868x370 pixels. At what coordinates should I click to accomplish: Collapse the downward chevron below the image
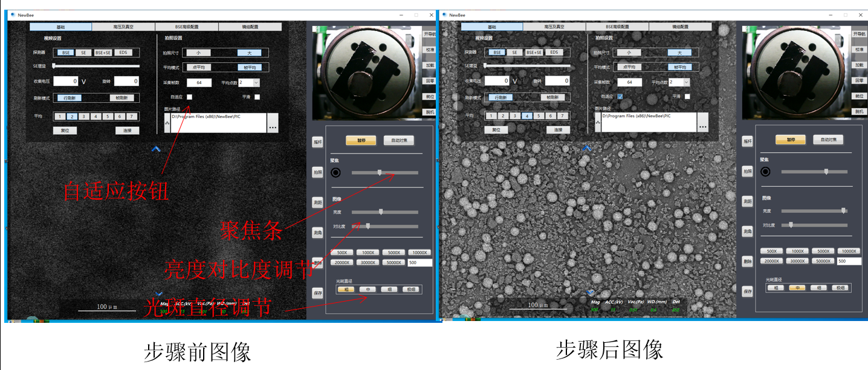click(159, 293)
